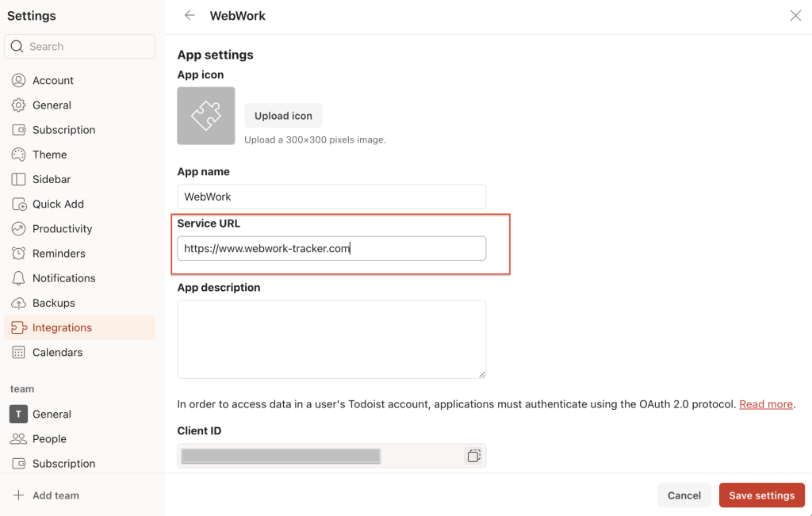Click the Account profile icon

(18, 80)
